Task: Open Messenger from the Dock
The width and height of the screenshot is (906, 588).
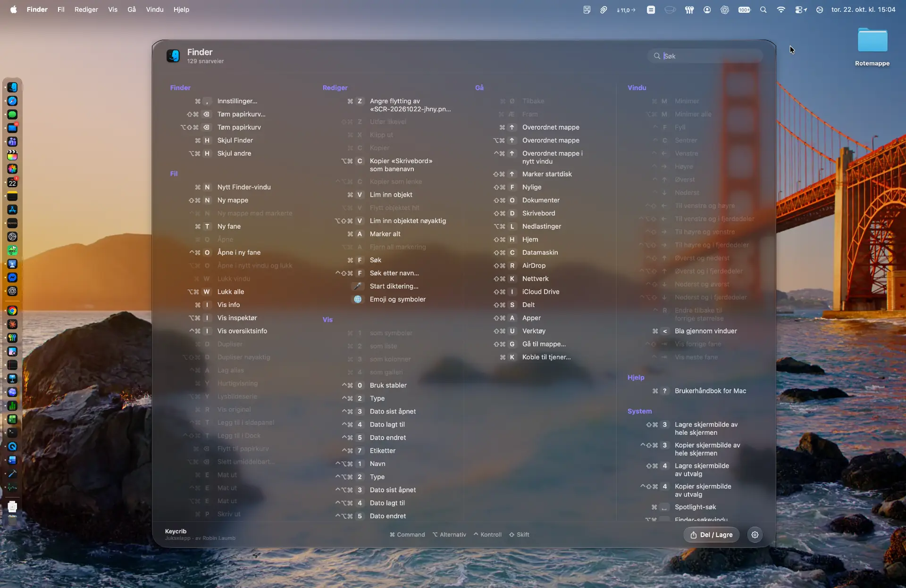Action: (13, 278)
